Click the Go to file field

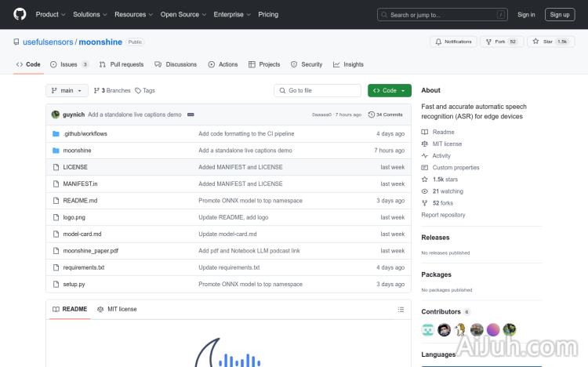coord(318,90)
